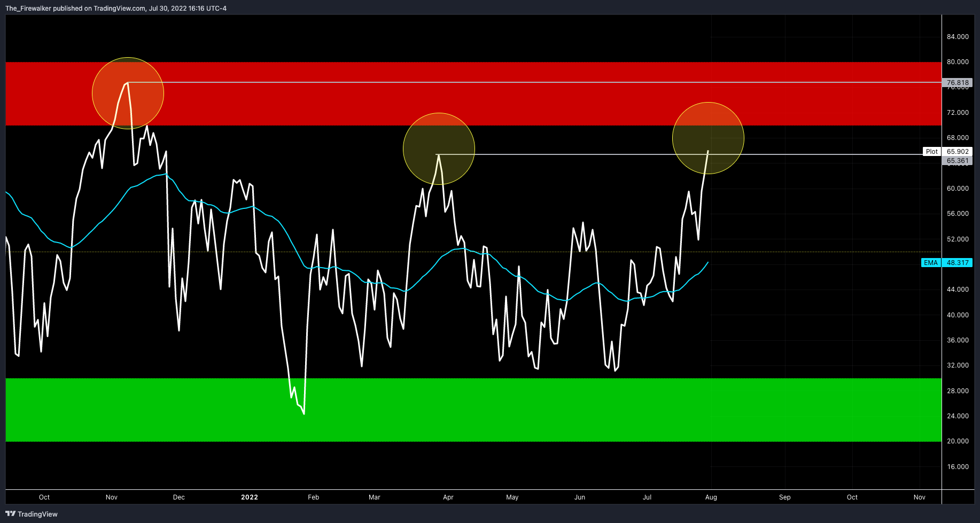This screenshot has width=980, height=523.
Task: Click the 24.000 price axis tick
Action: pos(958,416)
